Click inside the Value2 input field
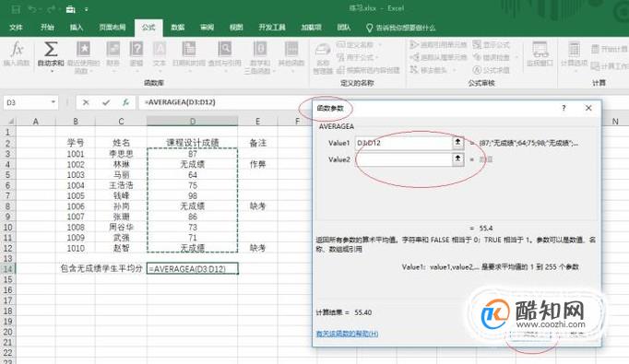The height and width of the screenshot is (364, 629). tap(404, 159)
